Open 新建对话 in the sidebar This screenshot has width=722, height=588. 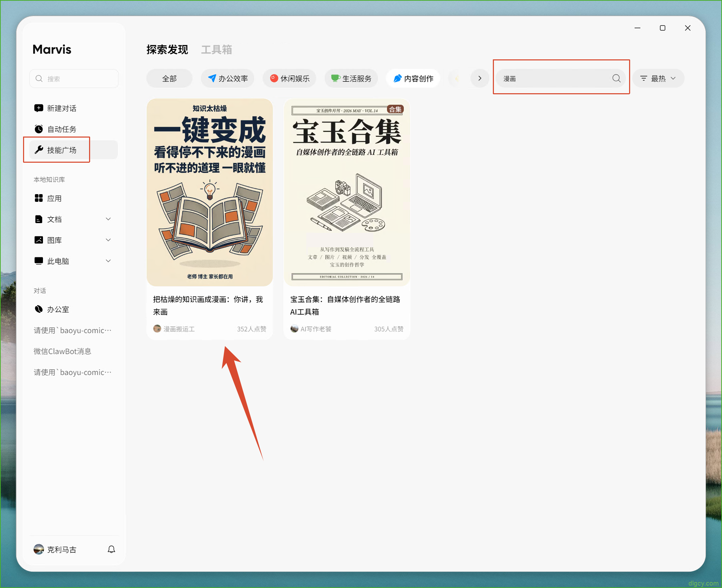(x=74, y=108)
